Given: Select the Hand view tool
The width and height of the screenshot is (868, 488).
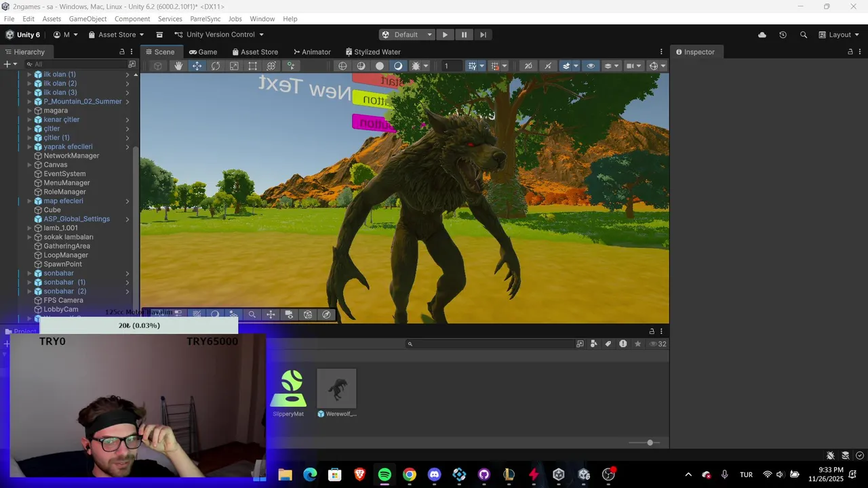Looking at the screenshot, I should (x=178, y=66).
